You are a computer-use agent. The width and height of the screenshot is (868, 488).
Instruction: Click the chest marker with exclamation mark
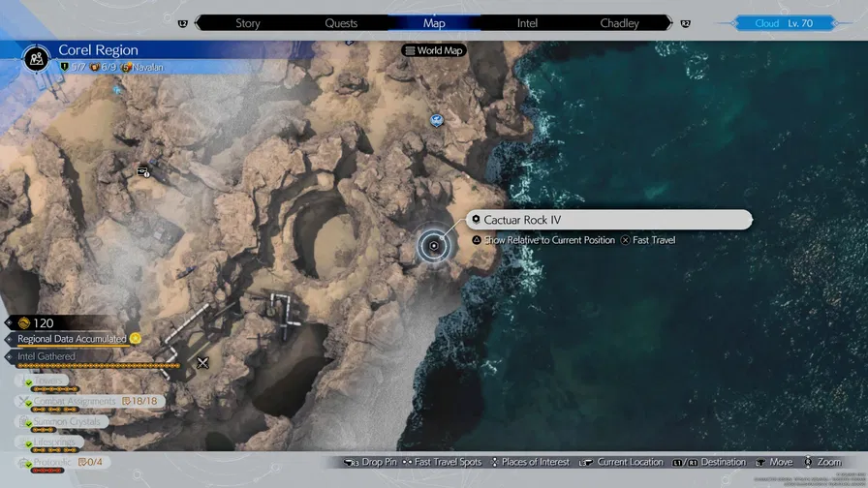(x=144, y=171)
